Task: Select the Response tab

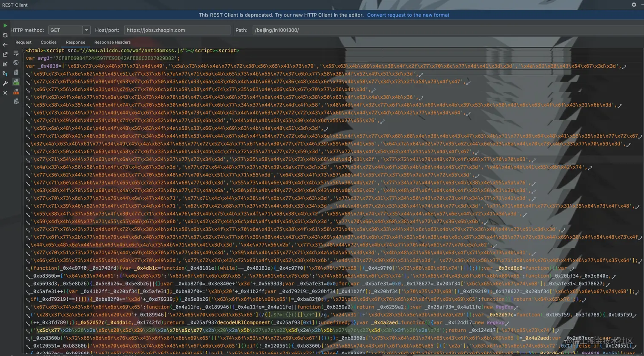Action: (75, 42)
